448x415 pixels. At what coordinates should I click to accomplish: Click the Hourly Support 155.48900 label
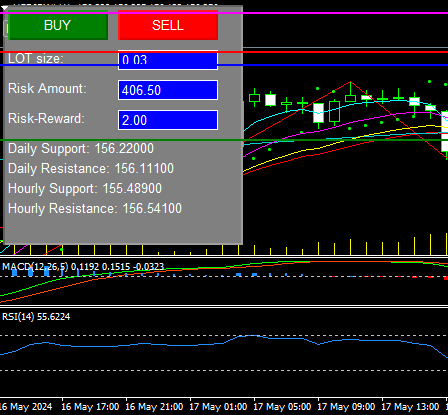pyautogui.click(x=85, y=189)
